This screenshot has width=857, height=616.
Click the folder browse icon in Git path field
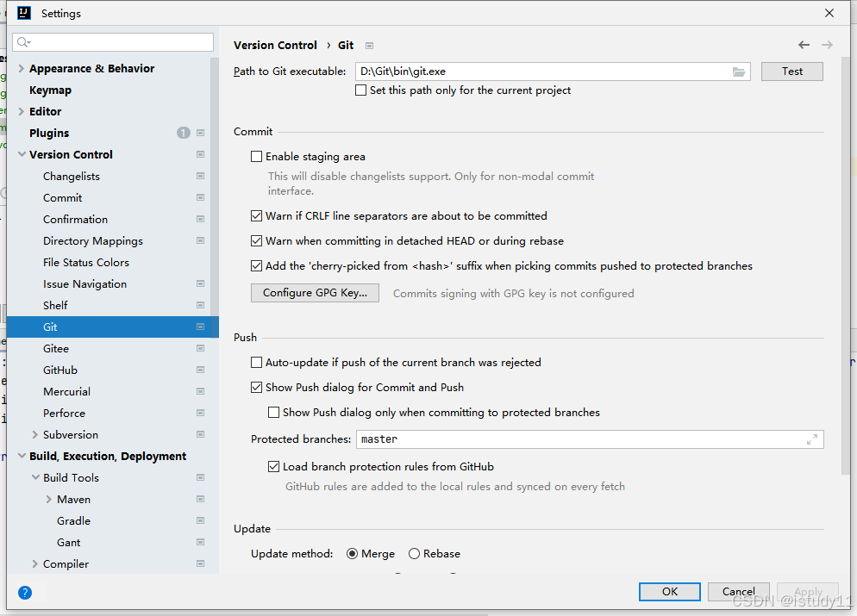click(x=738, y=72)
